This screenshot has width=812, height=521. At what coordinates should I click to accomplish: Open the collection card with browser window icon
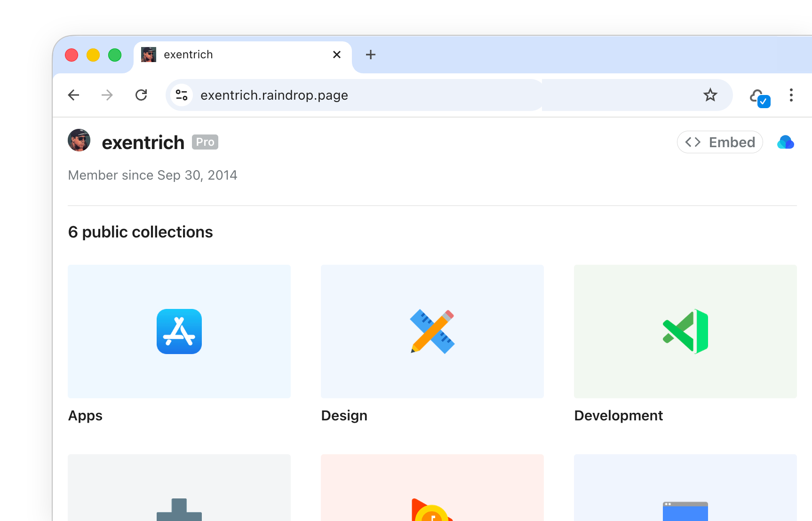tap(685, 488)
